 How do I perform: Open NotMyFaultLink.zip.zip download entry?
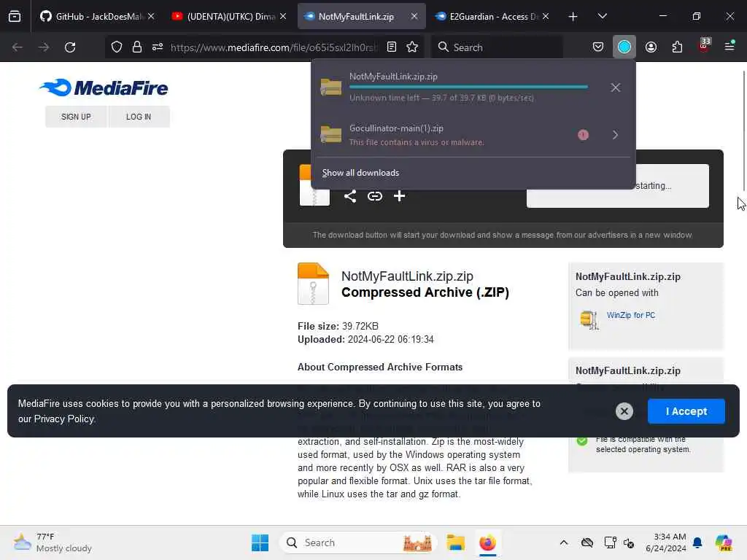point(457,87)
